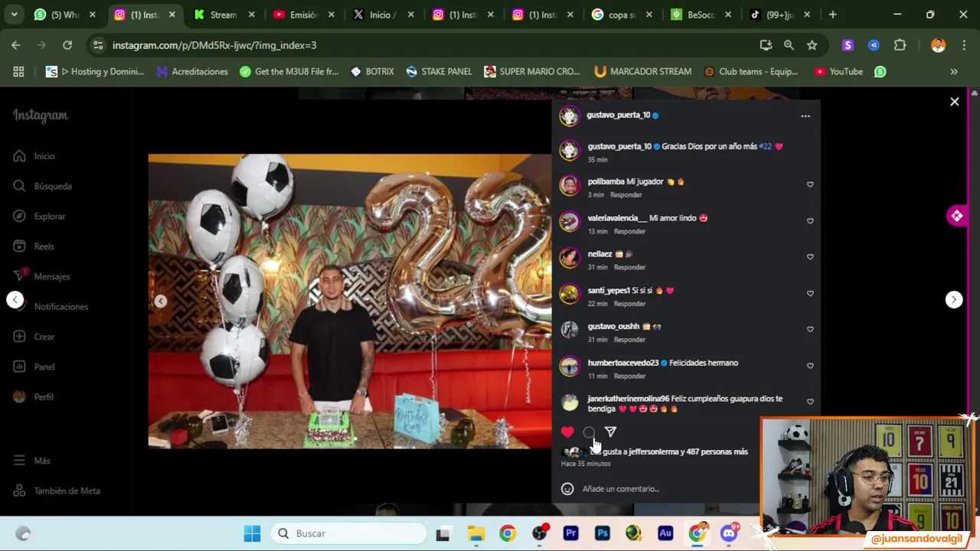This screenshot has width=980, height=551.
Task: Open Premiere Pro from the taskbar
Action: (x=571, y=533)
